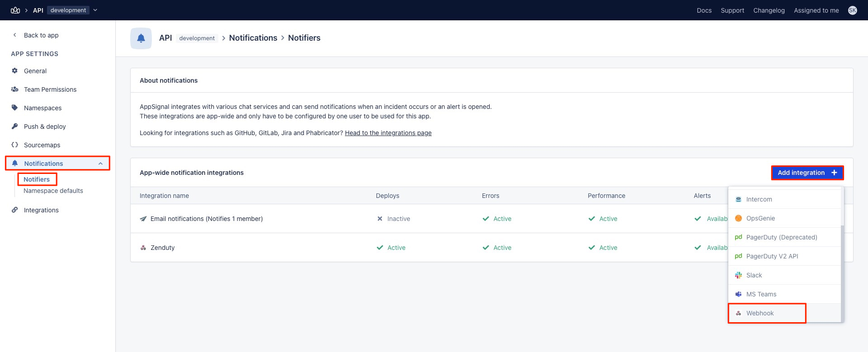
Task: Click the MS Teams logo icon
Action: (738, 294)
